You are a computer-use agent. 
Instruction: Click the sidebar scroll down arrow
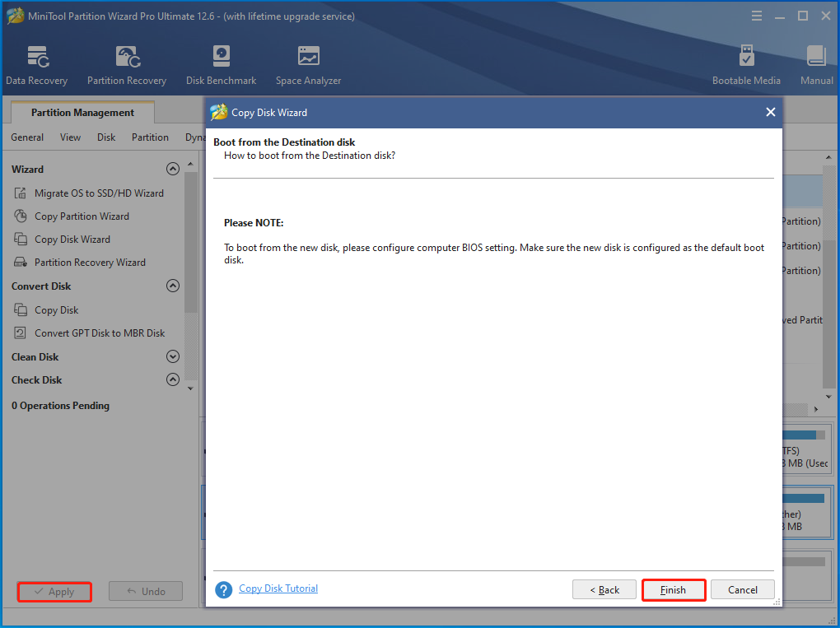[x=191, y=388]
